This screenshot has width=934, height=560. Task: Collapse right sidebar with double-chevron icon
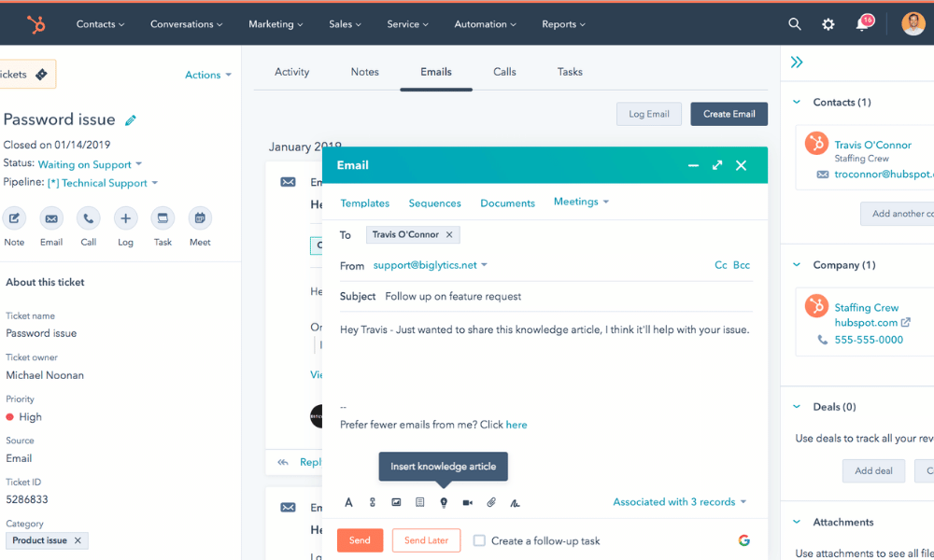(797, 62)
